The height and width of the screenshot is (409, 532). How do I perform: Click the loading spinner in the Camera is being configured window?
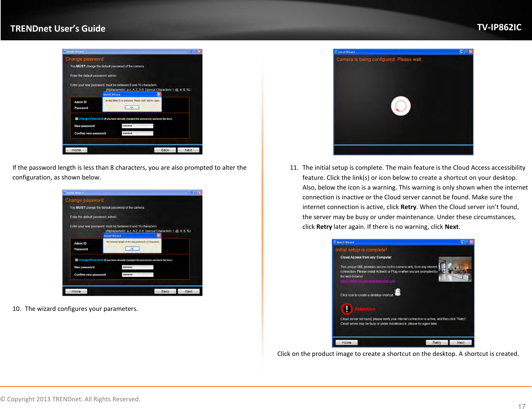tap(401, 106)
